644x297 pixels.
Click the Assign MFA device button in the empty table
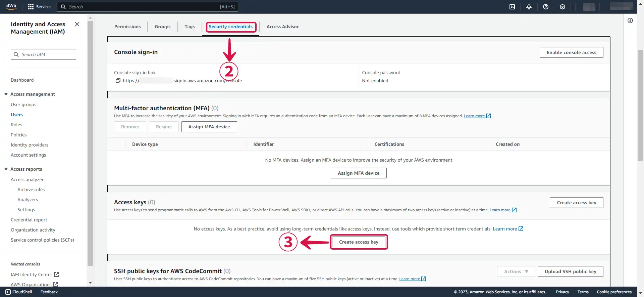(x=359, y=173)
